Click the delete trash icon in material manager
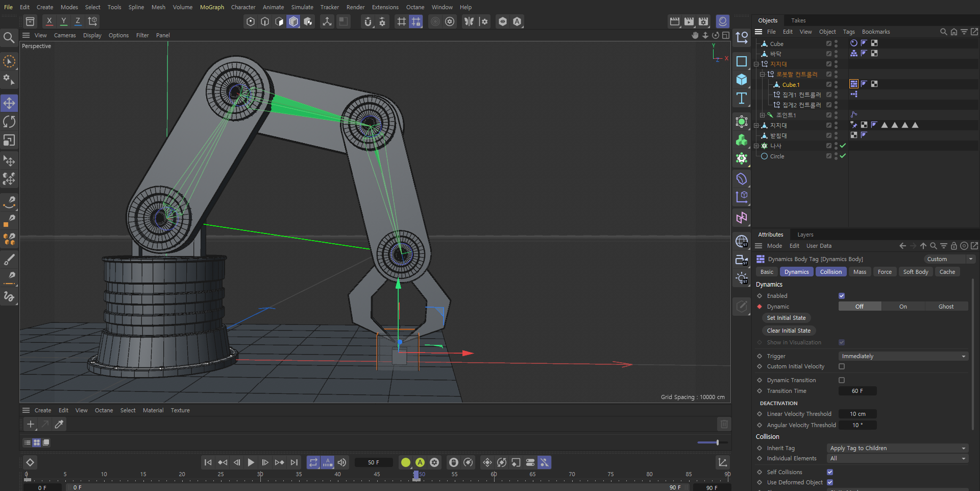The width and height of the screenshot is (980, 491). coord(724,424)
